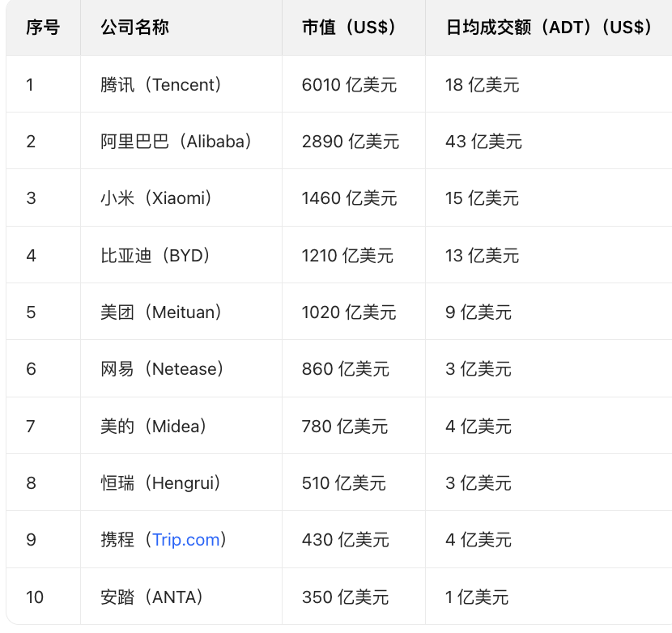Select the 日均成交额（ADT）（US$） header

[x=550, y=28]
